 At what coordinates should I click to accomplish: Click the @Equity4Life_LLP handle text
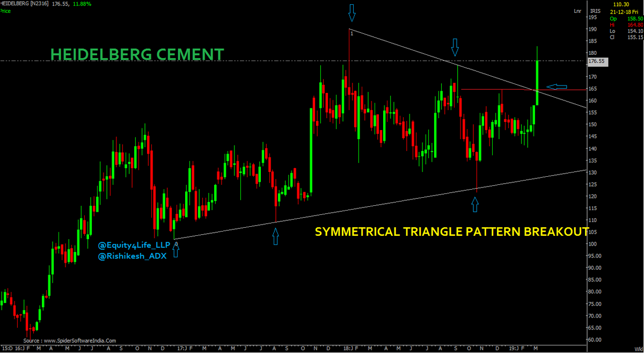[134, 245]
